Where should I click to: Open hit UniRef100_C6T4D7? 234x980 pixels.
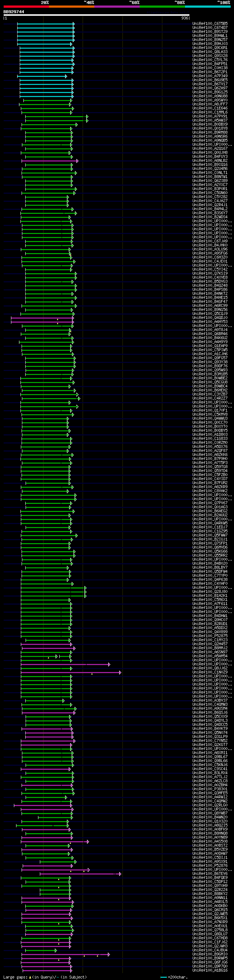210,27
